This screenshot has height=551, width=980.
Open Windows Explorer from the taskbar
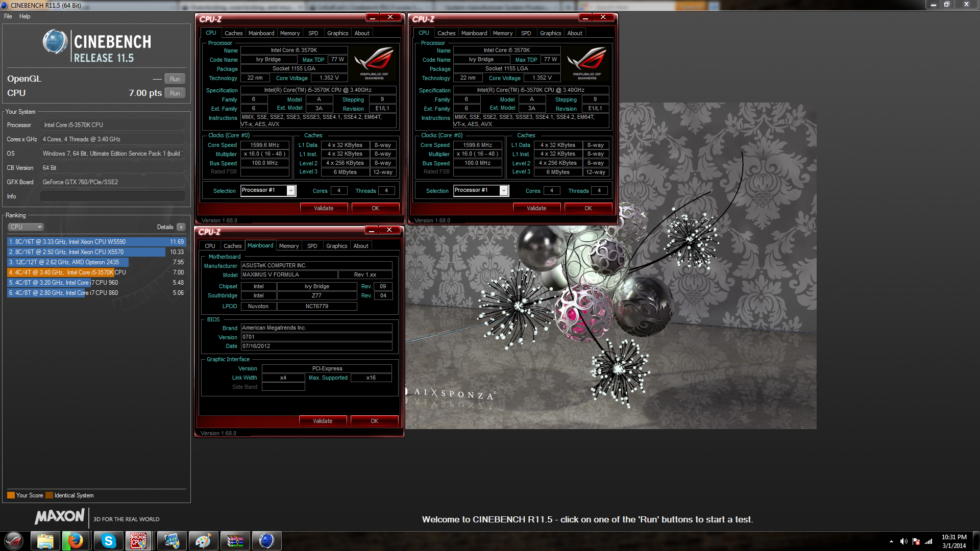45,541
